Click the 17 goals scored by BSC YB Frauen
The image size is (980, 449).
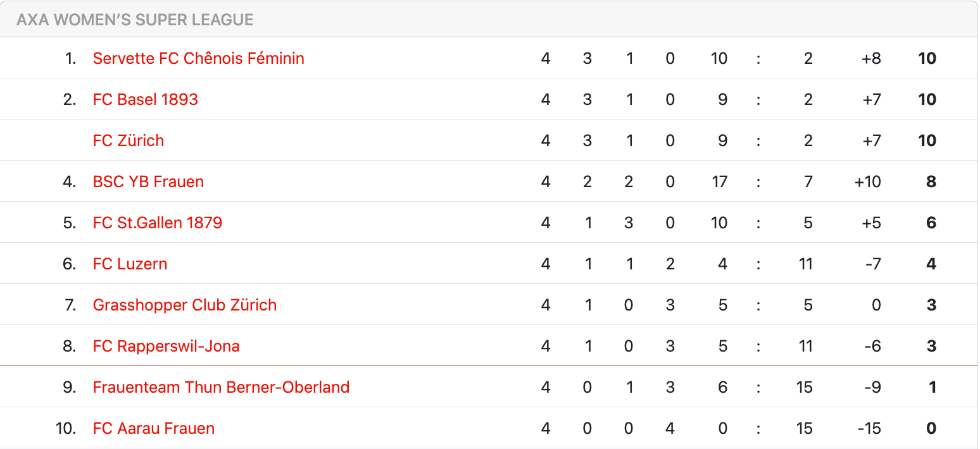click(719, 181)
